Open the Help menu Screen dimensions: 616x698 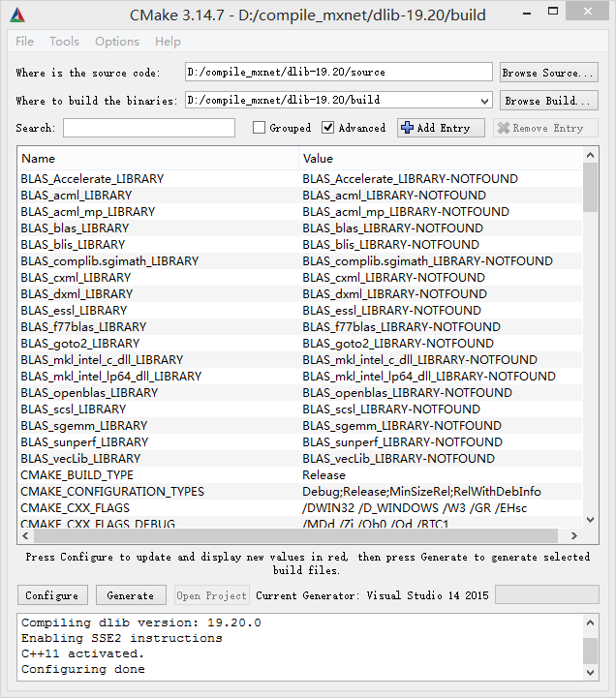coord(168,42)
